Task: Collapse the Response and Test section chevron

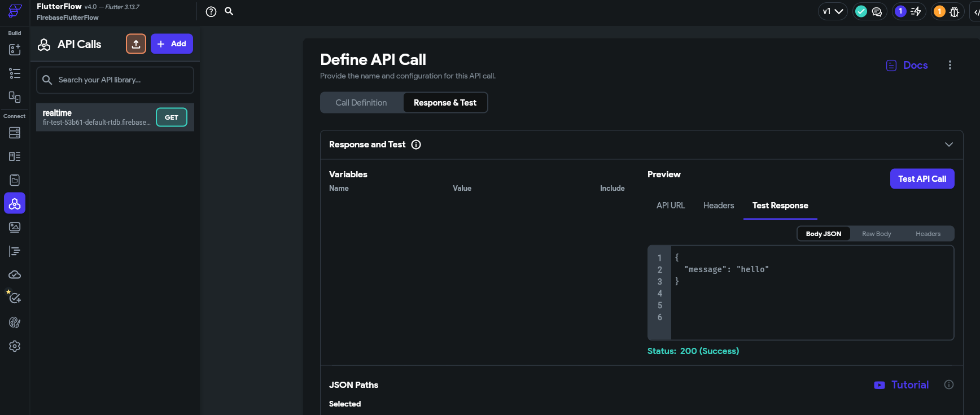Action: click(949, 145)
